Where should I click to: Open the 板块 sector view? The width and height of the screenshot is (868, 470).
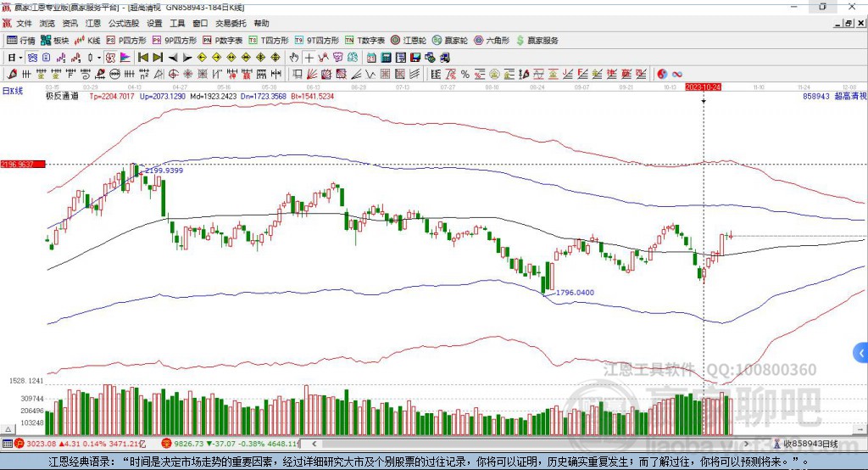[x=55, y=41]
